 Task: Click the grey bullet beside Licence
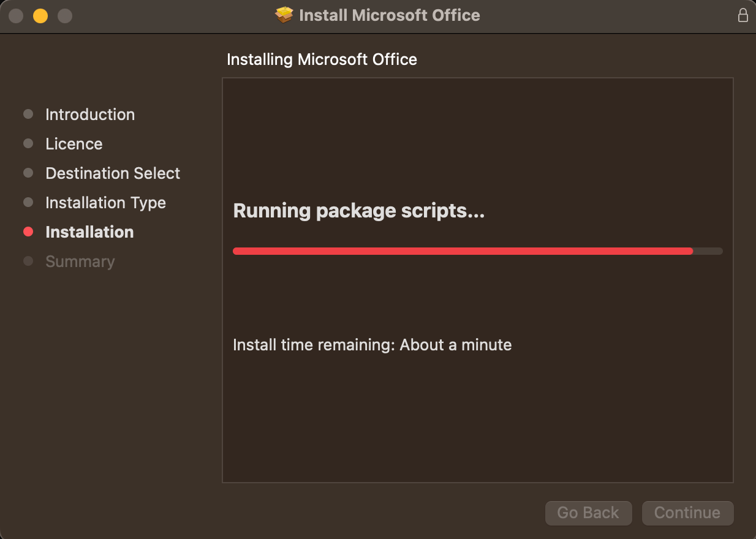pos(28,143)
